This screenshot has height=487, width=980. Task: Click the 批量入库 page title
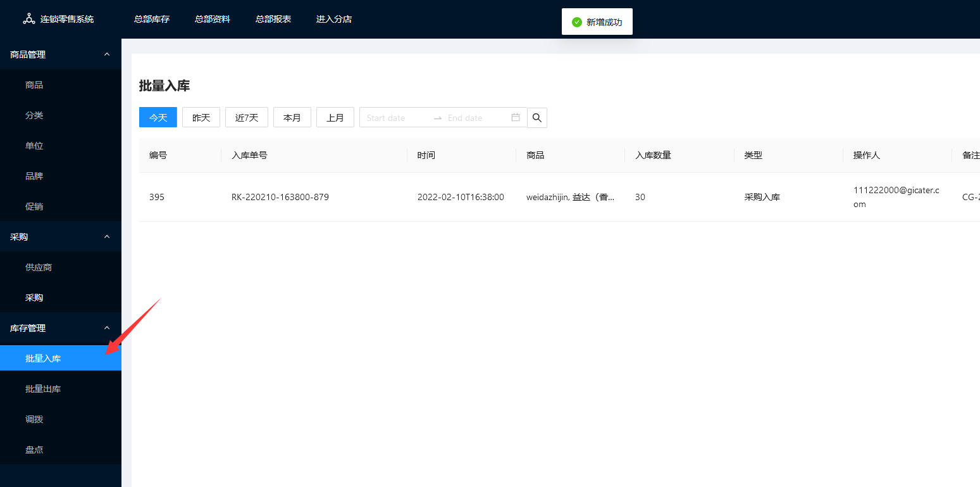[x=164, y=86]
